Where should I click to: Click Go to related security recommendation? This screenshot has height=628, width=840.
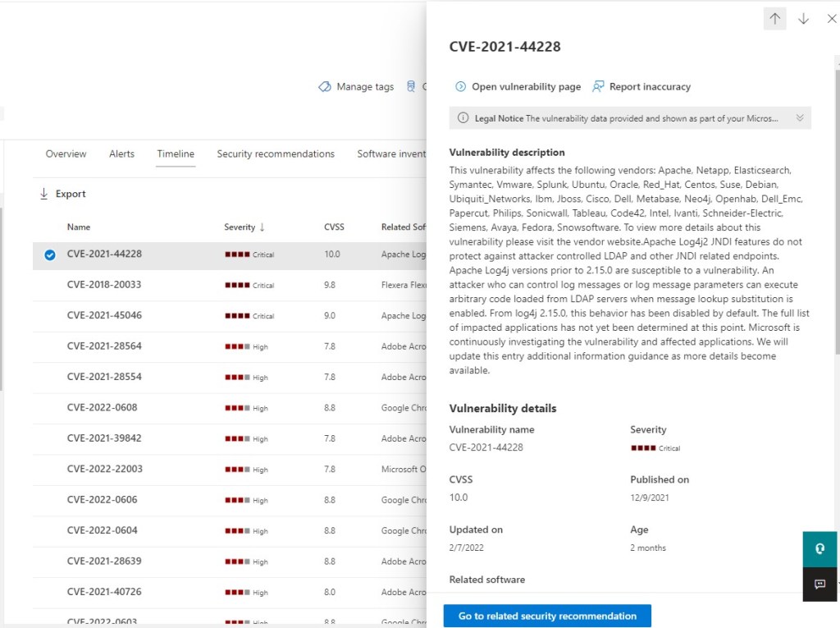(547, 616)
